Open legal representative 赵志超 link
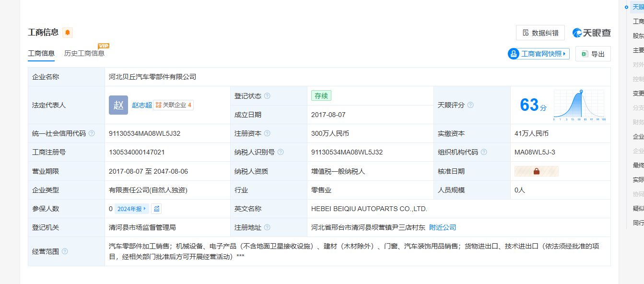This screenshot has width=644, height=284. click(141, 105)
